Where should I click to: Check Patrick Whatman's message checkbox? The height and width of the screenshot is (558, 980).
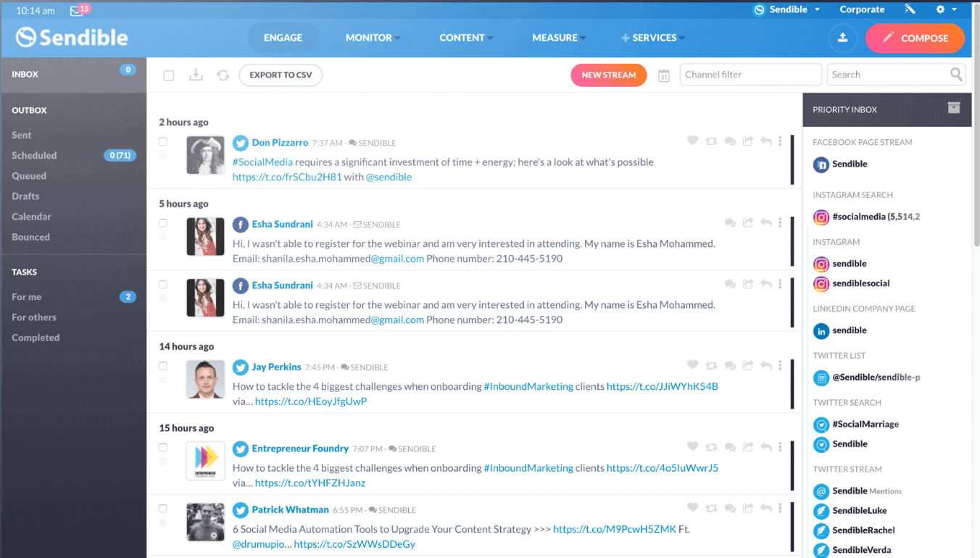163,508
